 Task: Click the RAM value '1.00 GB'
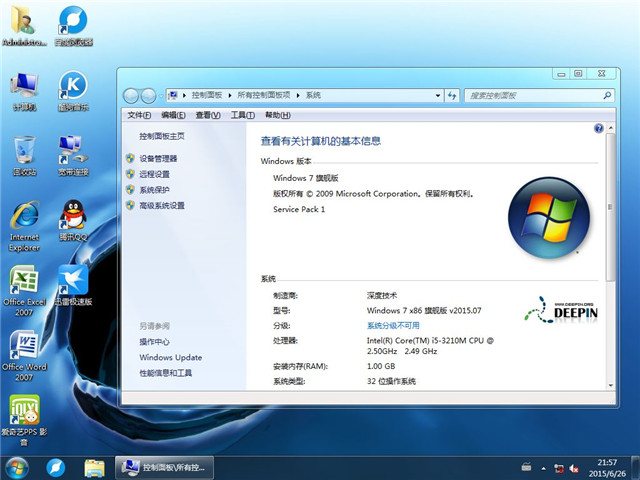point(381,366)
